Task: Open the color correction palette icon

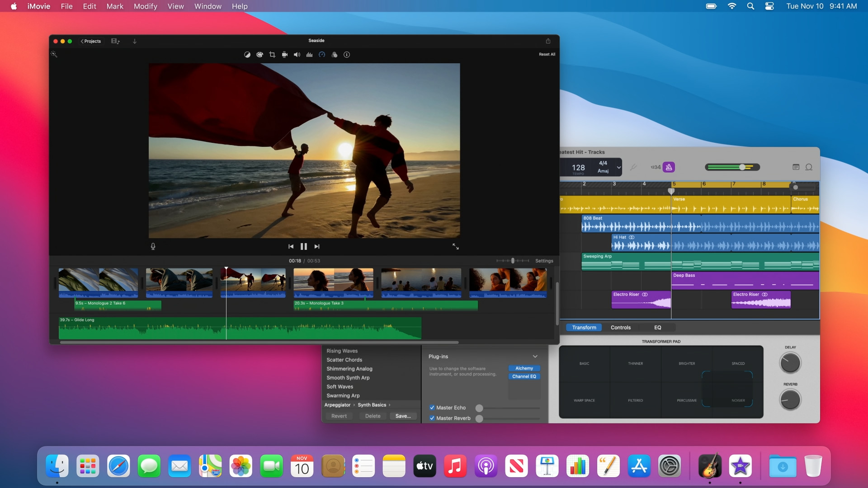Action: click(259, 55)
